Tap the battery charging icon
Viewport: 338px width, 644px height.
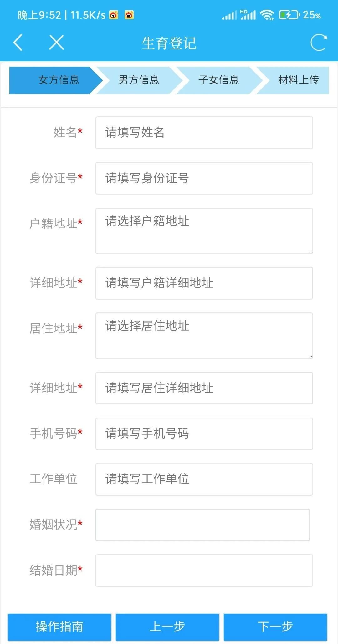click(x=289, y=15)
